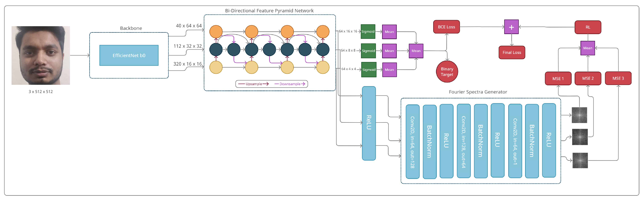
Task: Click the EfficientNet b0 block
Action: click(x=129, y=55)
